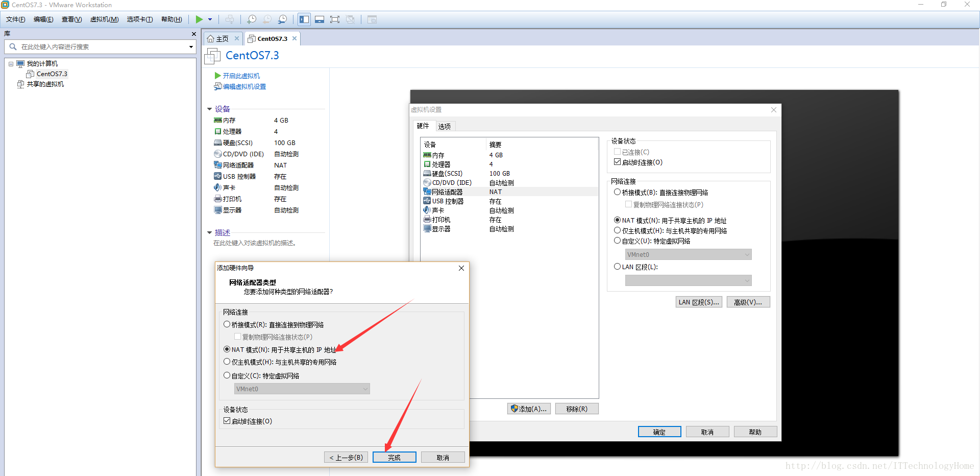980x476 pixels.
Task: Click the 声卡 sound card icon in summary devices
Action: tap(218, 188)
